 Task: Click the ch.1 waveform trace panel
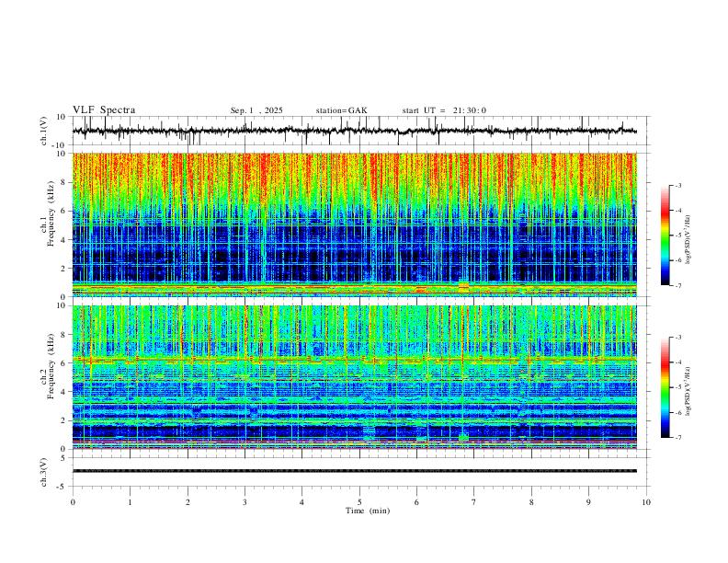tap(360, 131)
